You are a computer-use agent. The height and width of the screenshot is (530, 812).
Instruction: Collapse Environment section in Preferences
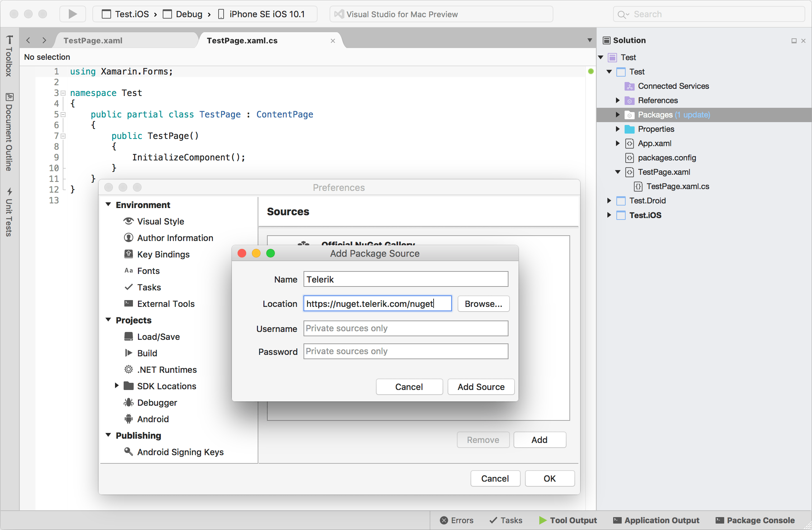pyautogui.click(x=108, y=204)
